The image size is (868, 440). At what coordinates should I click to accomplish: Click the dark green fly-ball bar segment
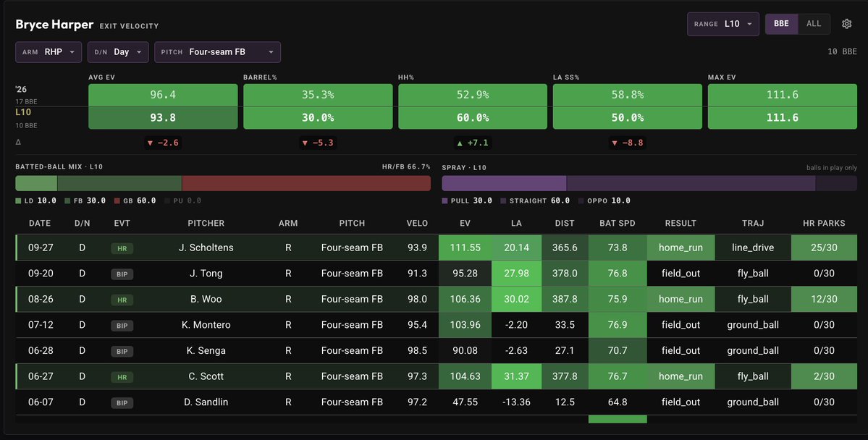(119, 183)
